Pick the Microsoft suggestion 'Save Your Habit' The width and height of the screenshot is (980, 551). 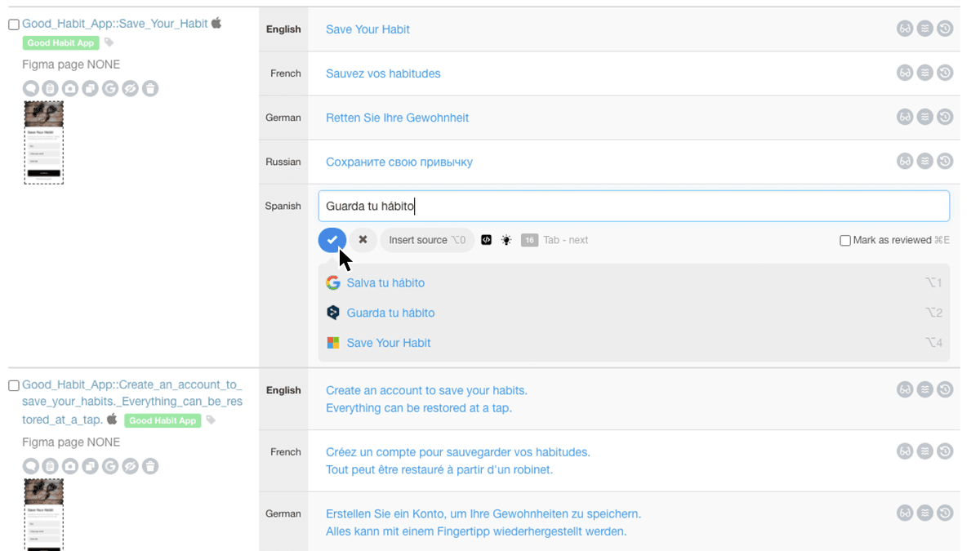[x=388, y=343]
